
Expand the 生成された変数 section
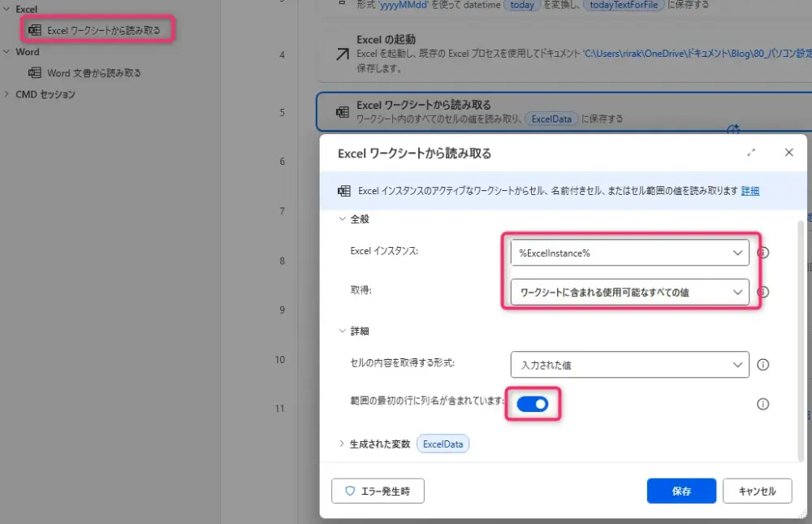point(341,444)
